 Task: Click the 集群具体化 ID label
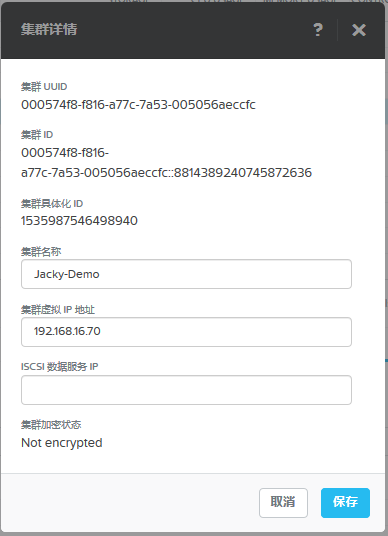tap(52, 204)
